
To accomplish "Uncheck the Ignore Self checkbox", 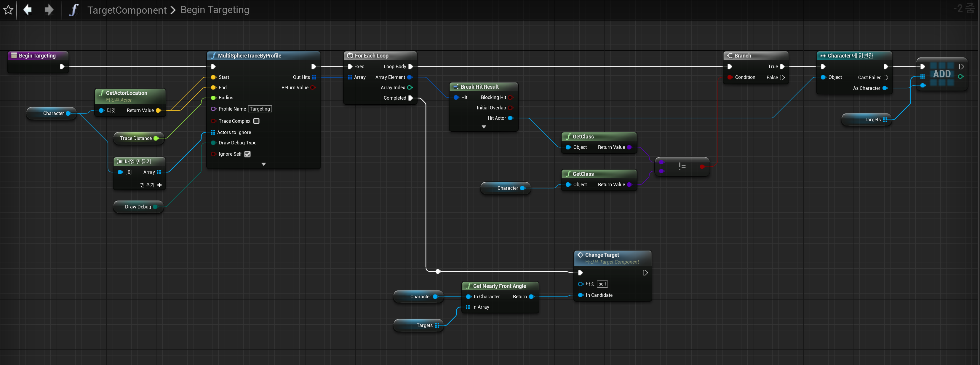I will (x=248, y=154).
